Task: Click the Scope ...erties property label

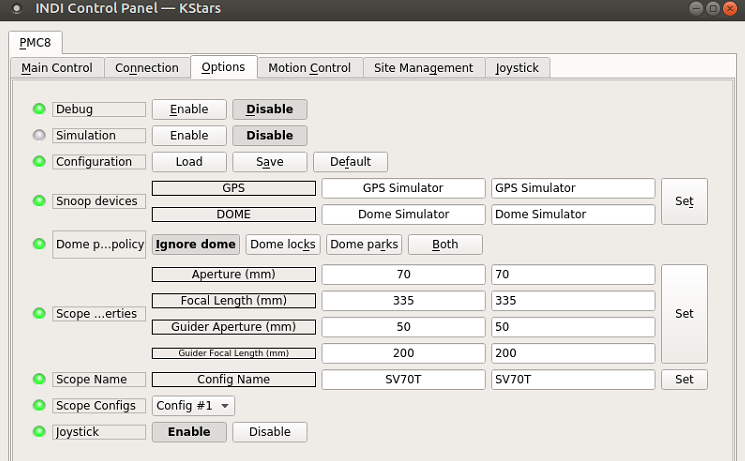Action: point(99,314)
